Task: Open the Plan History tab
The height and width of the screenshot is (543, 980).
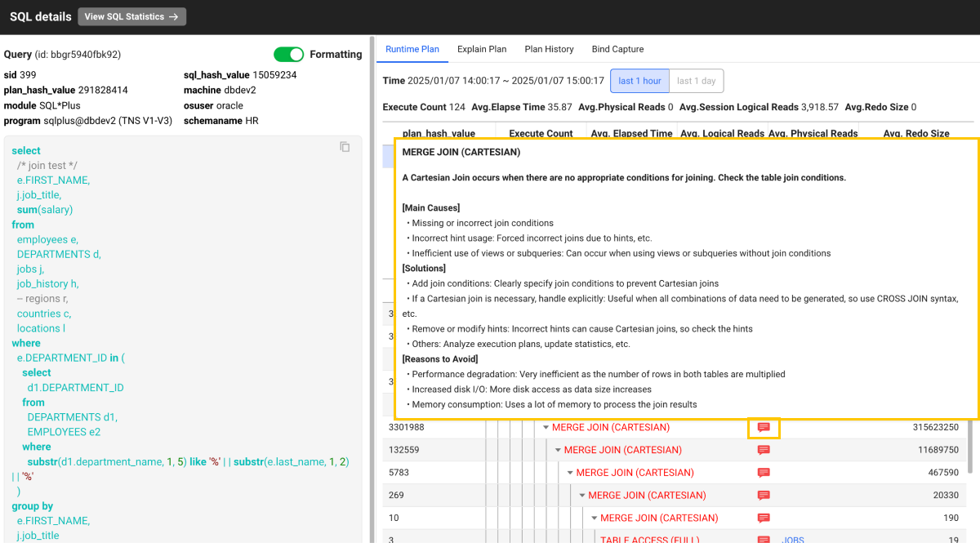Action: [x=549, y=49]
